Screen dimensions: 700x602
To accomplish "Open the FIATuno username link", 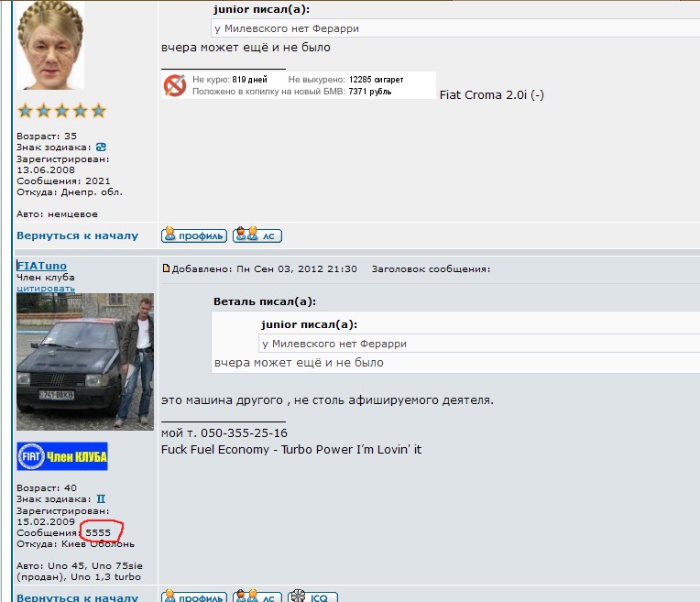I will [x=41, y=266].
